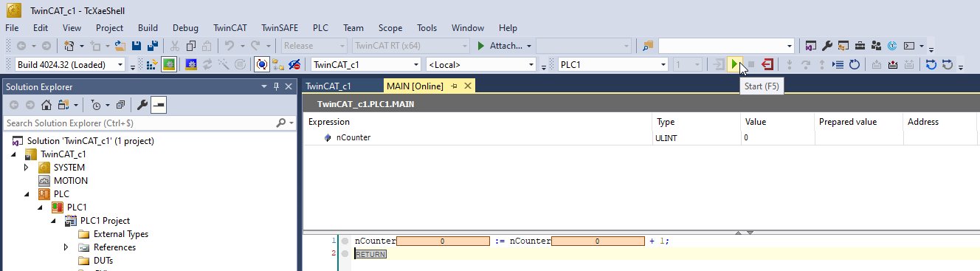Viewport: 980px width, 271px height.
Task: Click the Home icon in Solution Explorer
Action: coord(46,105)
